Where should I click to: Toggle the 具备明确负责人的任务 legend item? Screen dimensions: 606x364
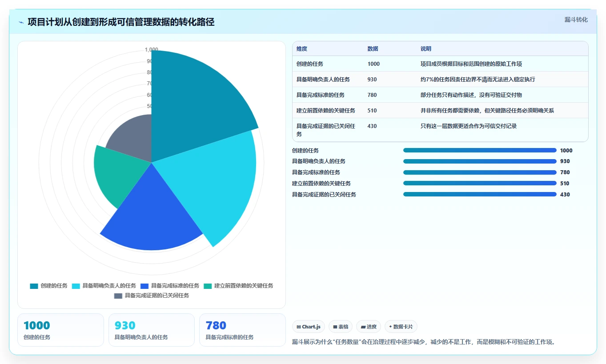click(104, 286)
